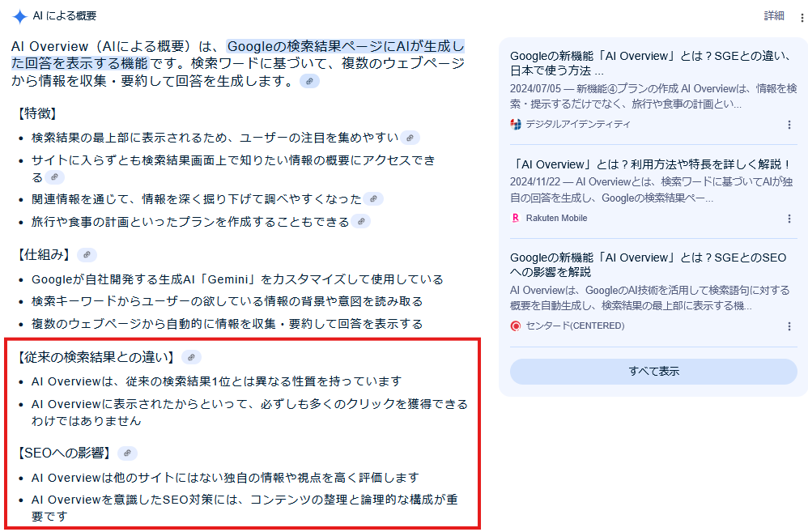Click the 'AI による概要' header label

65,16
